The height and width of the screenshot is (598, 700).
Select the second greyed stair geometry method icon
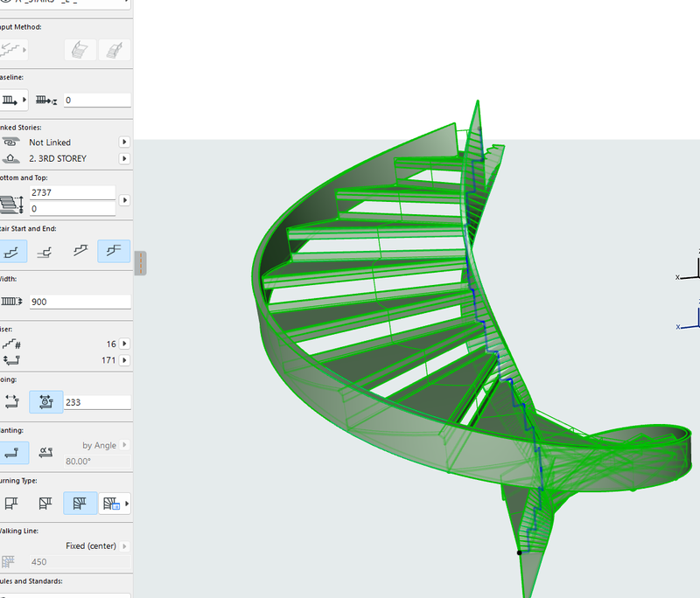[x=115, y=50]
